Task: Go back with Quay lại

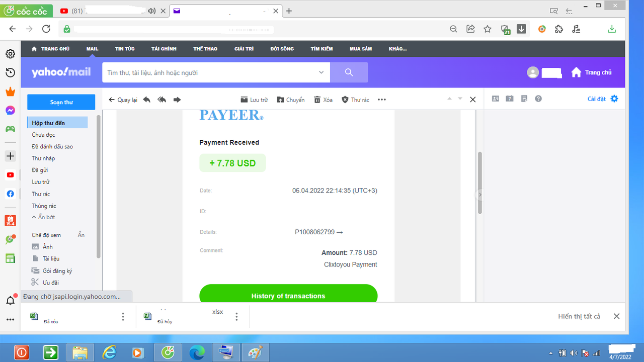Action: point(123,100)
